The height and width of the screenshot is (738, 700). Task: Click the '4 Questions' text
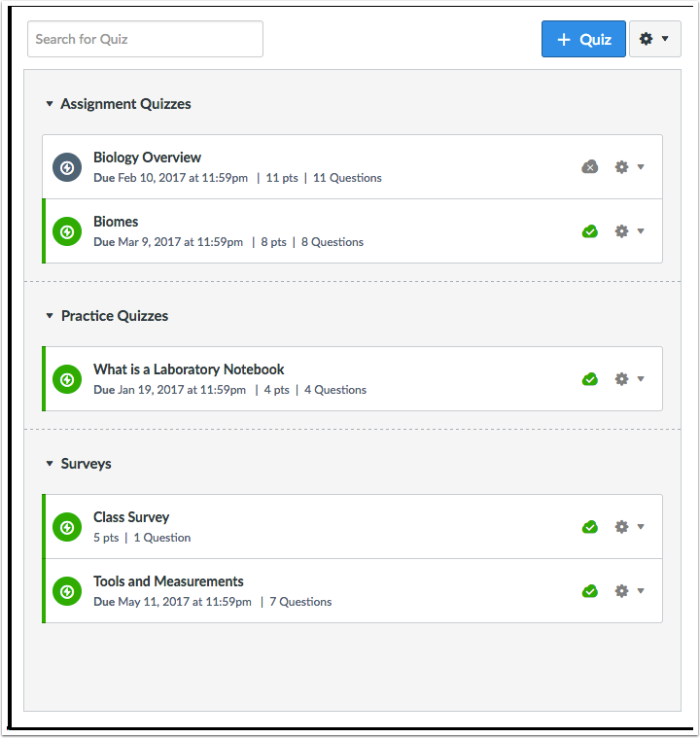tap(335, 390)
